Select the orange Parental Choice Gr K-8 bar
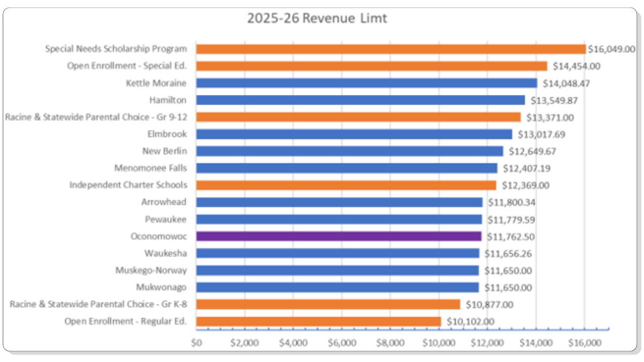The image size is (644, 362). [x=328, y=304]
